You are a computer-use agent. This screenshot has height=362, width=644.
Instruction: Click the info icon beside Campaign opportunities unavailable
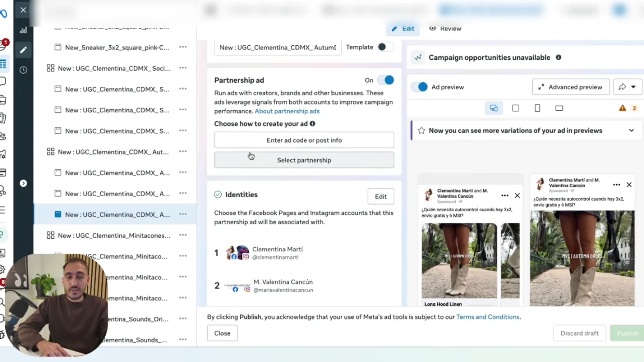pos(559,57)
